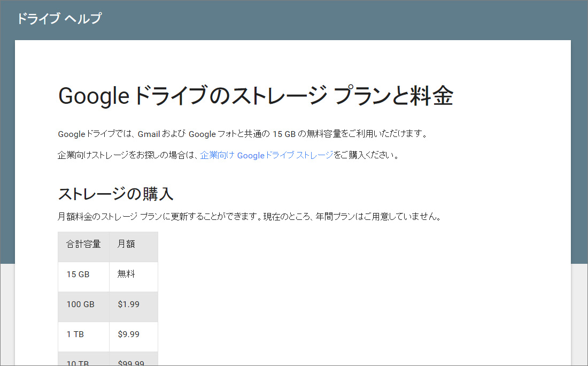Select the page title Google ドライブのストレージ プランと料金
This screenshot has width=588, height=366.
256,96
